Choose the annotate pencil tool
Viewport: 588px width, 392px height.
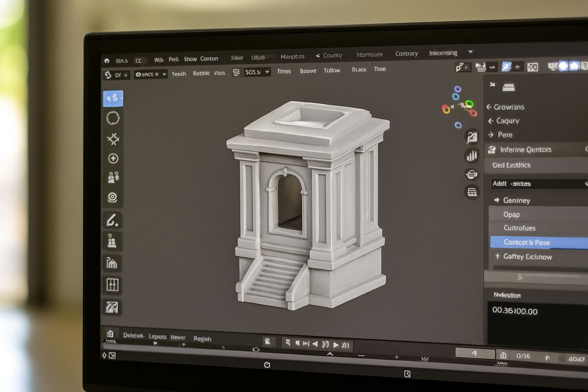(113, 220)
